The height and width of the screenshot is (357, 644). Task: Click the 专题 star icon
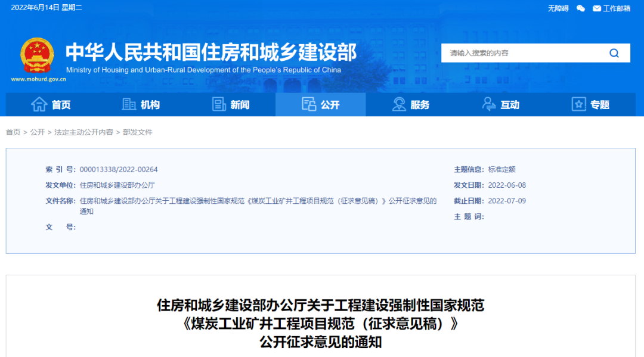[578, 104]
